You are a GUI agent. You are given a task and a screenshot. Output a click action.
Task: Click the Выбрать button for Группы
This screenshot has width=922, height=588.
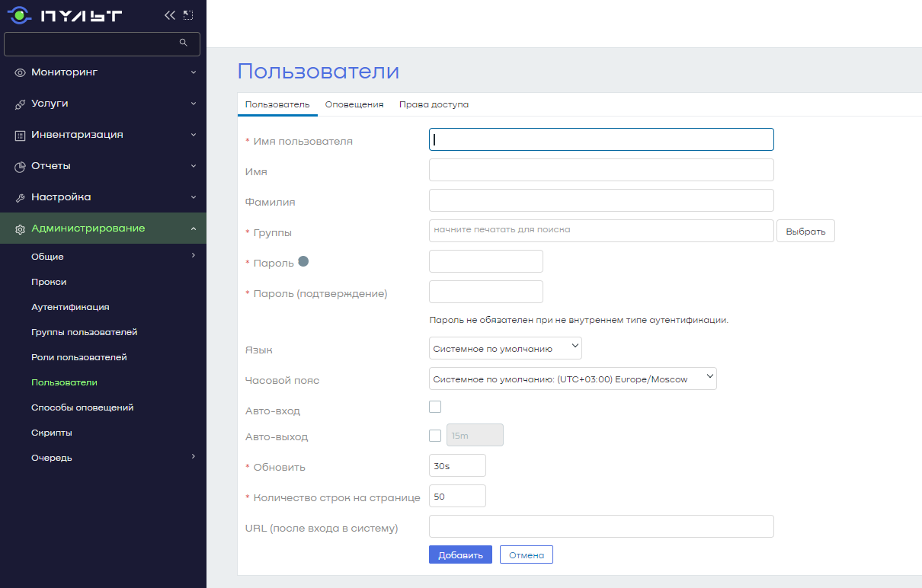coord(805,230)
